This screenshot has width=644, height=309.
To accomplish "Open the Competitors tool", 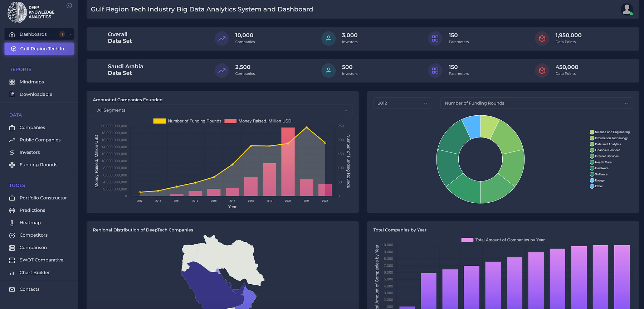I will [x=34, y=235].
